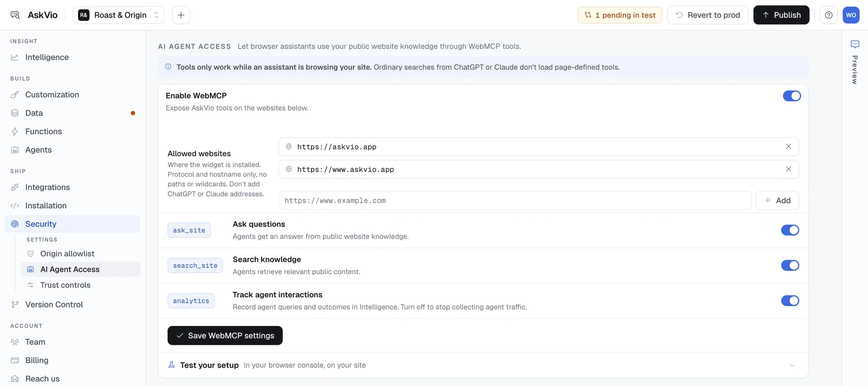The width and height of the screenshot is (868, 386).
Task: Click the plus icon beside workspace selector
Action: 181,15
